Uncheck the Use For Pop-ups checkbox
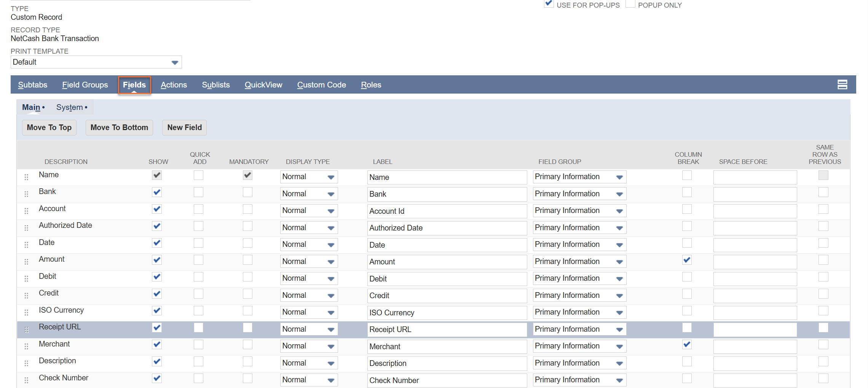This screenshot has height=388, width=868. point(549,4)
